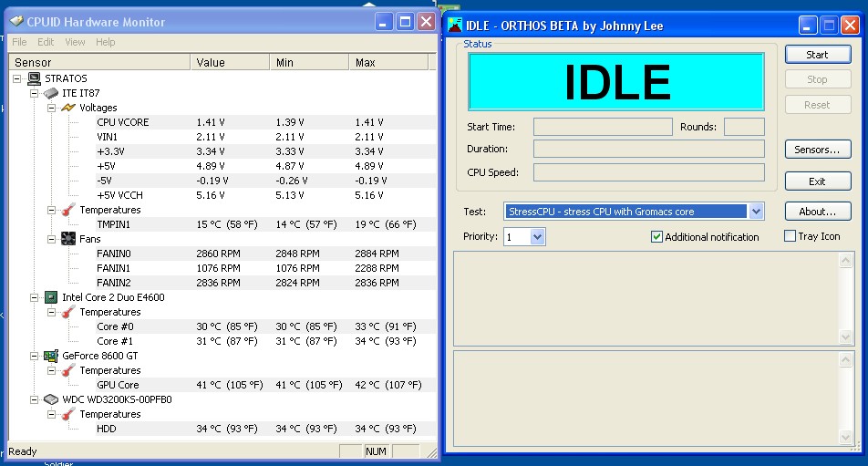Collapse the STRATOS tree node
This screenshot has width=868, height=466.
(16, 78)
